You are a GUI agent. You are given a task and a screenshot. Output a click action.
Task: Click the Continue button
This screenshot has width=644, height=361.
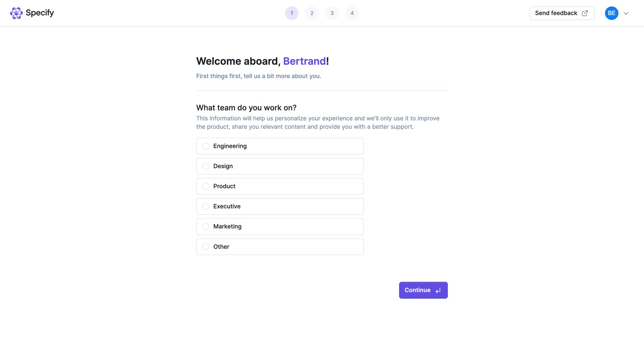[x=423, y=290]
